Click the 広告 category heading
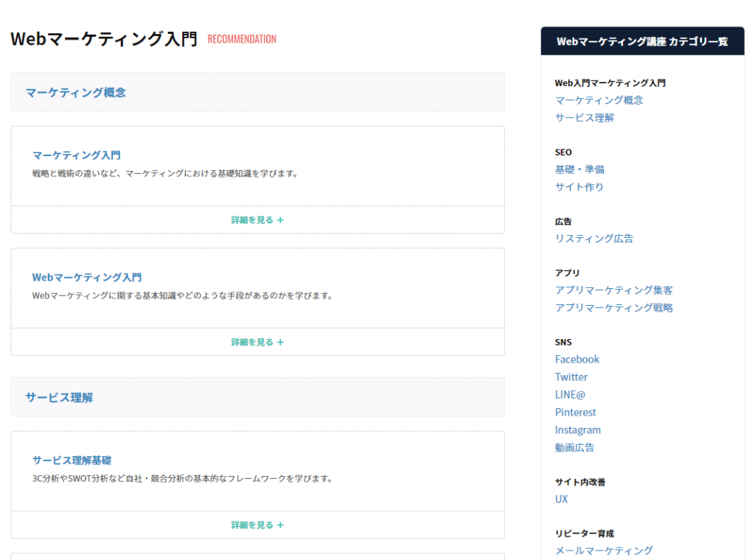The height and width of the screenshot is (560, 755). (x=563, y=221)
